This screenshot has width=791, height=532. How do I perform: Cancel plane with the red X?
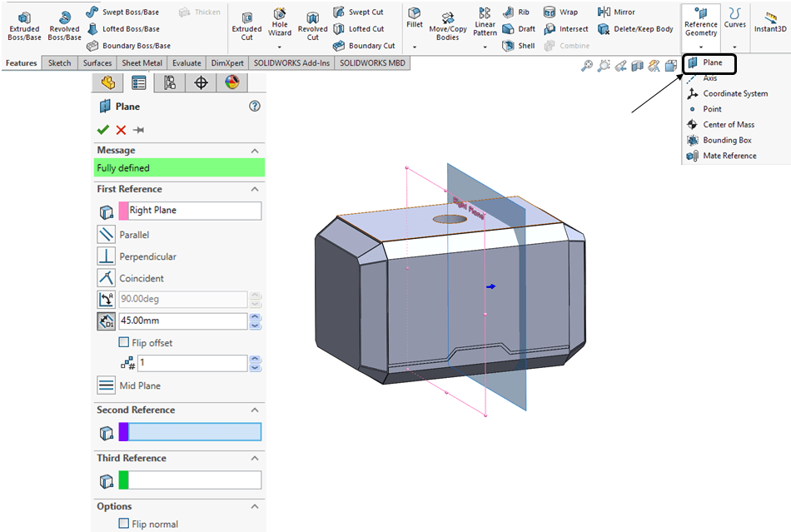121,130
